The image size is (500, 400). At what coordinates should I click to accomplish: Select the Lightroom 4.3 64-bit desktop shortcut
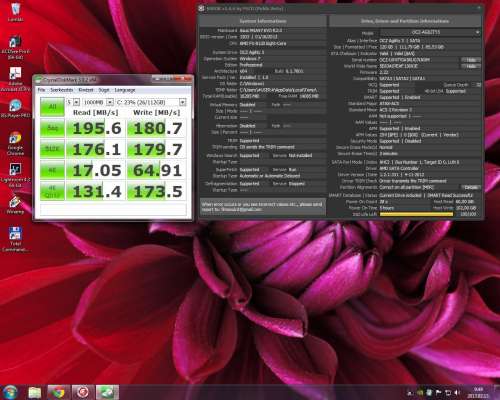click(15, 175)
